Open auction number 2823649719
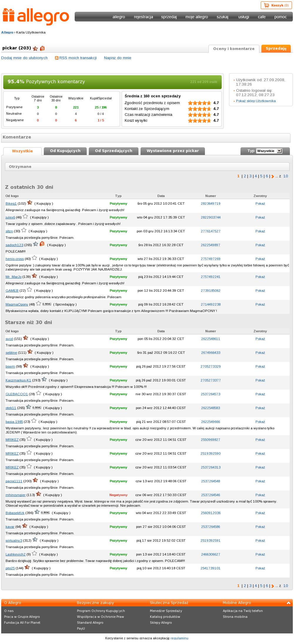The height and width of the screenshot is (644, 294). (211, 203)
